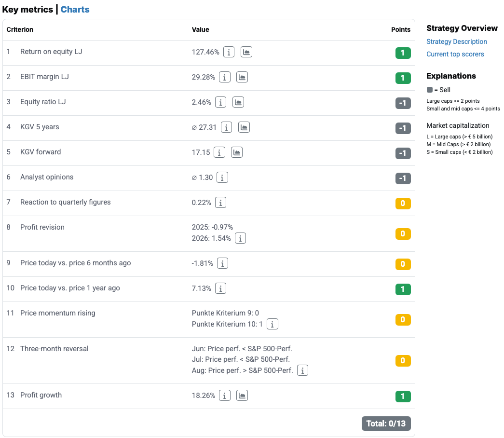This screenshot has height=438, width=504.
Task: Click info icon next to Equity ratio value
Action: coord(220,102)
